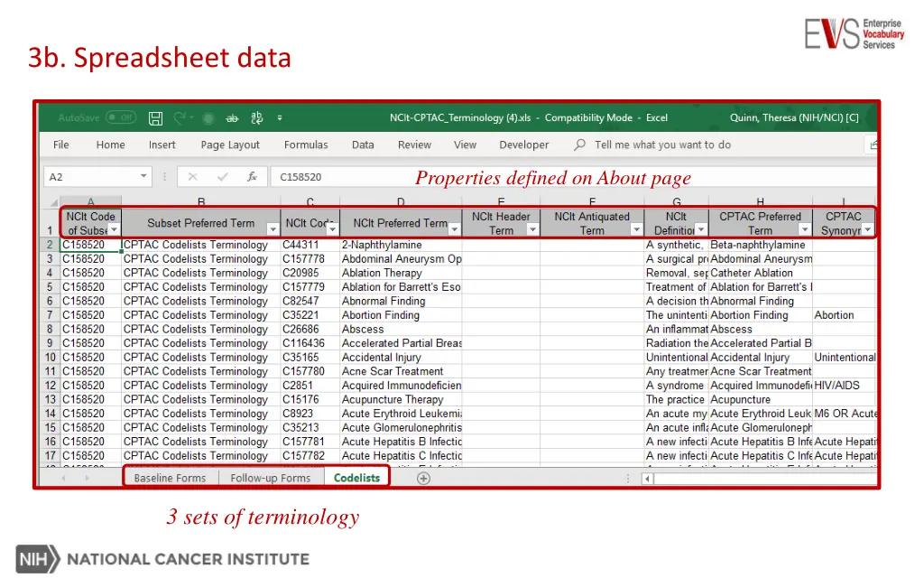Open filter dropdown for NCIt Preferred Term
Screen dimensions: 924x578
point(453,230)
